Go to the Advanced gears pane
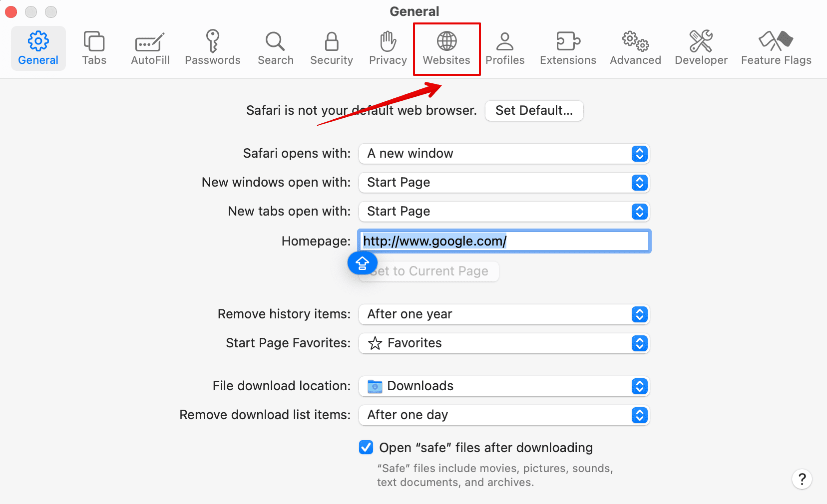827x504 pixels. (x=635, y=48)
